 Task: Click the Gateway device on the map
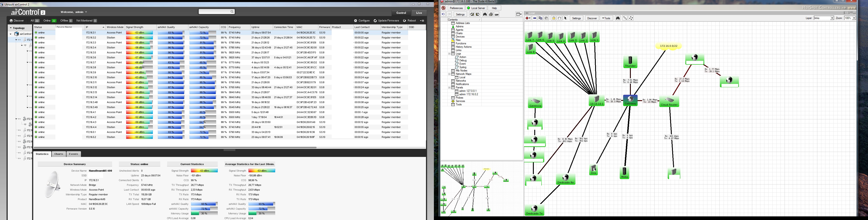click(x=630, y=100)
